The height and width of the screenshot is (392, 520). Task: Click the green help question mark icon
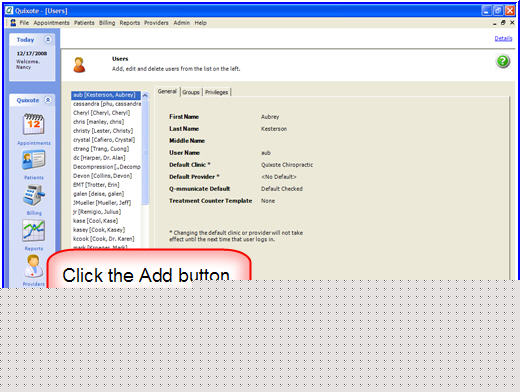tap(503, 61)
